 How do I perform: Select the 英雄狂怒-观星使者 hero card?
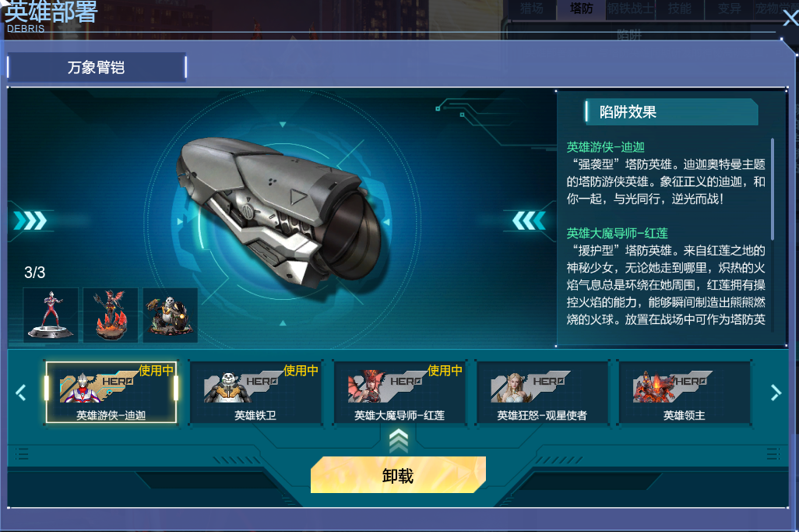[x=542, y=393]
